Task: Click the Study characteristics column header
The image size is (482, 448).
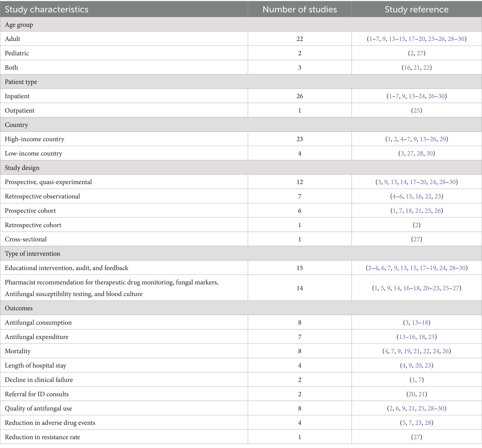Action: (47, 10)
